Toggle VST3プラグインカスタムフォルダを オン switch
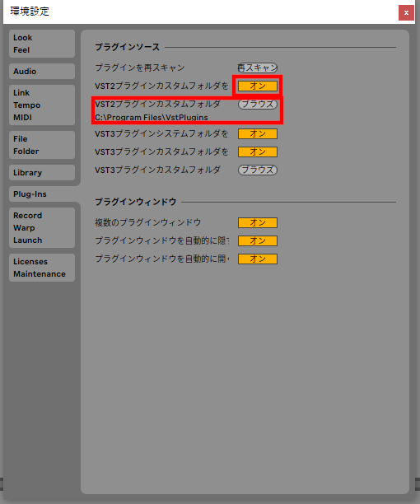The height and width of the screenshot is (504, 420). [258, 152]
